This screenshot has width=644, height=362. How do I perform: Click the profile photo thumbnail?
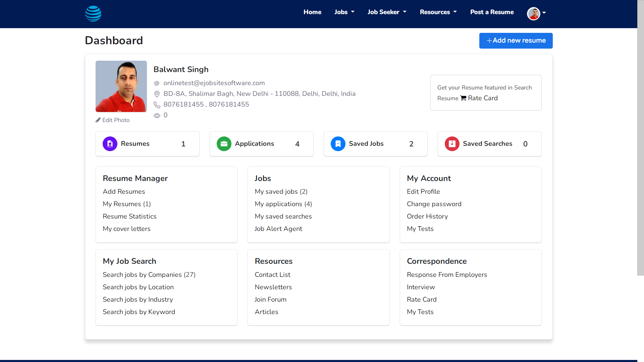(x=121, y=86)
